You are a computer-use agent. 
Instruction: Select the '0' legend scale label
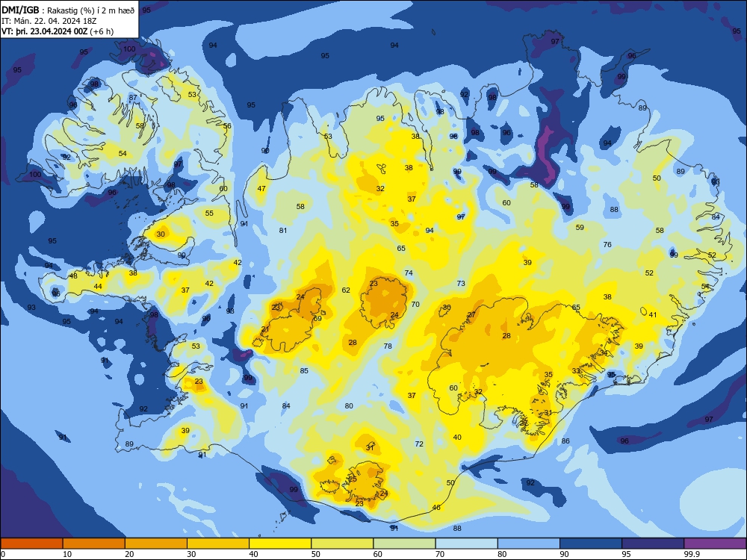(x=3, y=554)
